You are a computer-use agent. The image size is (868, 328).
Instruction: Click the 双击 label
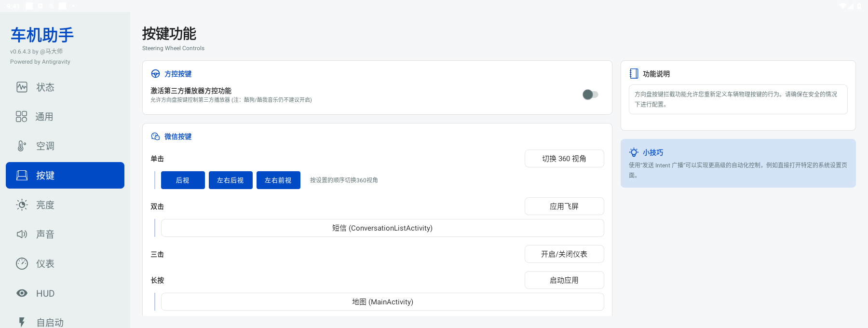157,206
